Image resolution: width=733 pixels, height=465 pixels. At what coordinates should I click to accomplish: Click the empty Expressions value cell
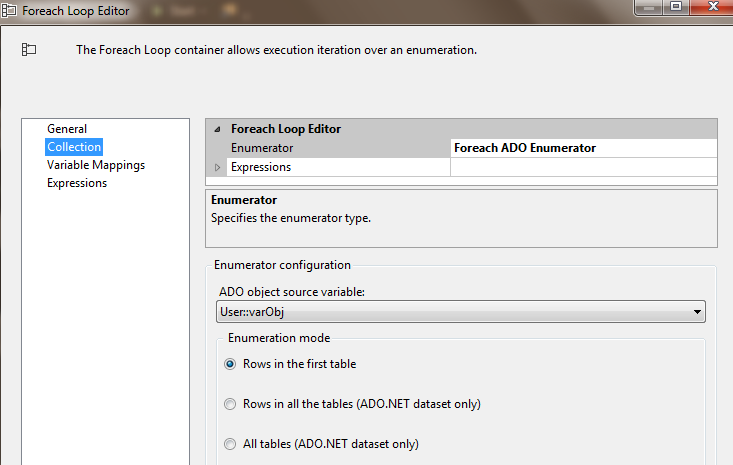(x=583, y=167)
